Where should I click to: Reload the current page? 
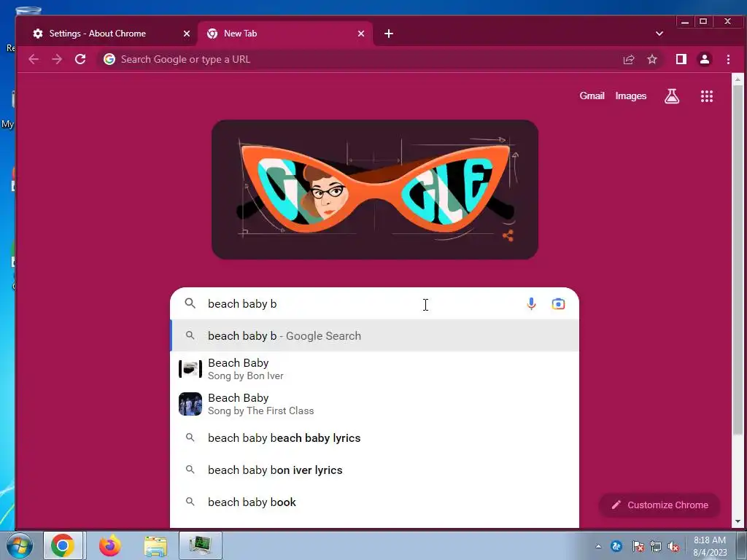point(80,59)
